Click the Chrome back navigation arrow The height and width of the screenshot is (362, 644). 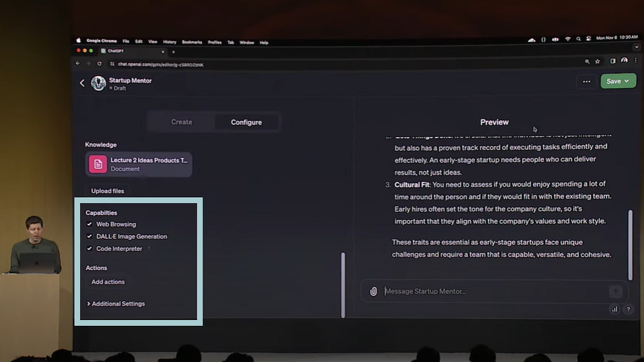(x=77, y=64)
